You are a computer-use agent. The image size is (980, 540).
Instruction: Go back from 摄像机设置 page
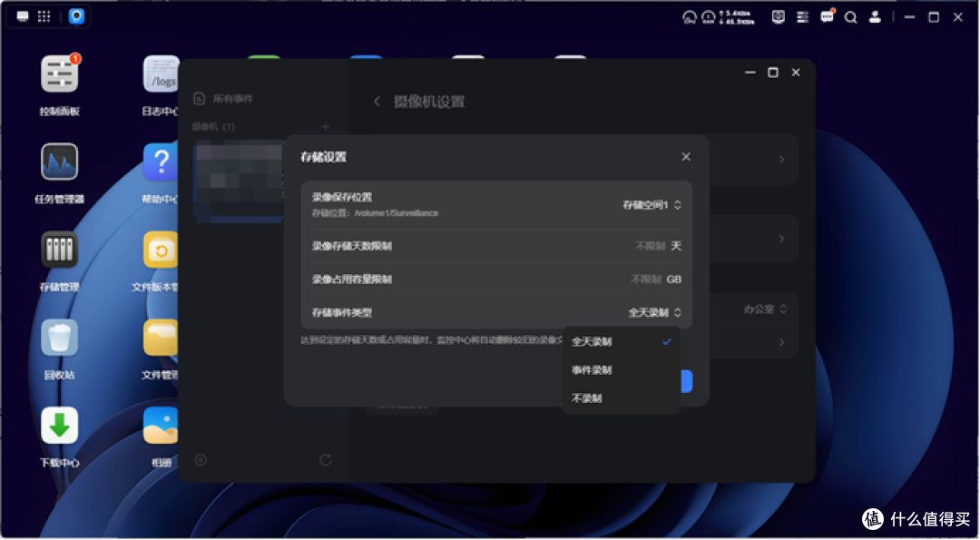[x=377, y=102]
